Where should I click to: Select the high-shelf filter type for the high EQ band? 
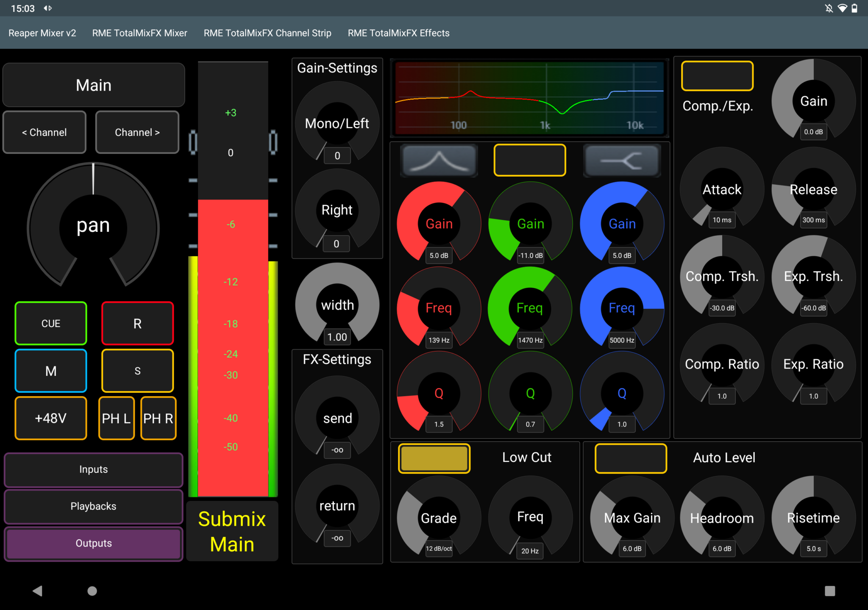pos(621,160)
